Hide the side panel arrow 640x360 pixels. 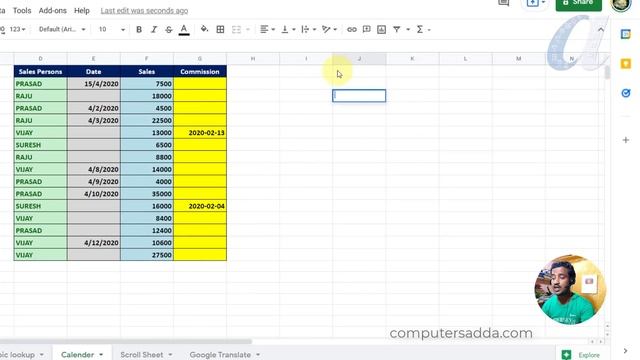click(625, 351)
